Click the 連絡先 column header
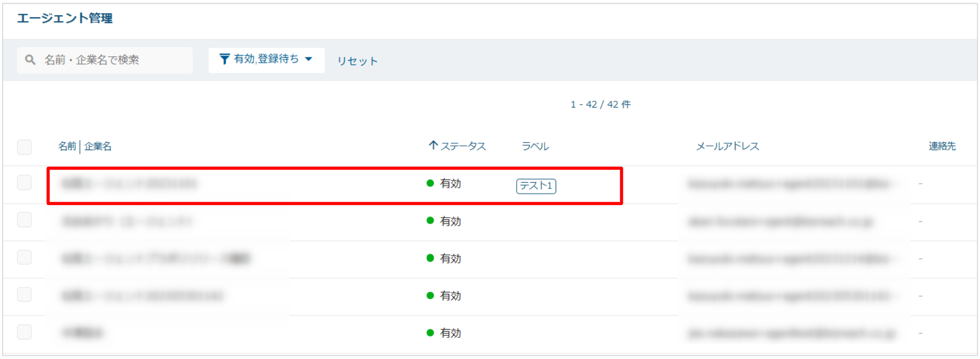 (942, 146)
